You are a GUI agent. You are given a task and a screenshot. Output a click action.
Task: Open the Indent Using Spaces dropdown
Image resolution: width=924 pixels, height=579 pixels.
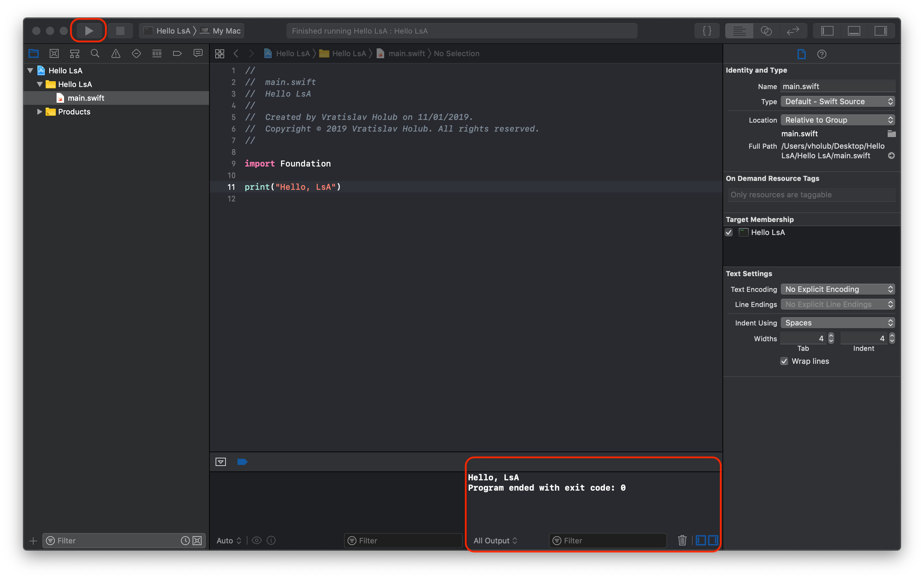838,323
